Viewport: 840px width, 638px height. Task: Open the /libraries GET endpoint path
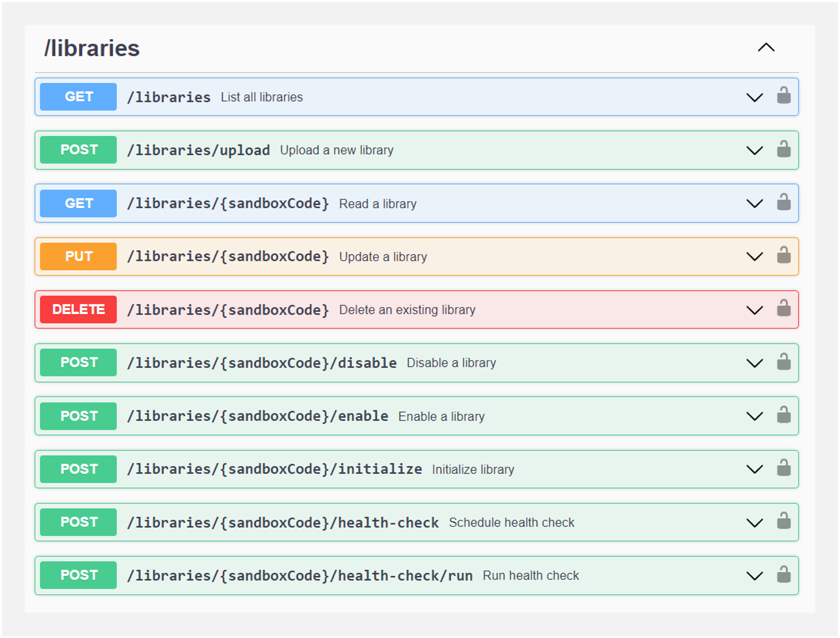(169, 97)
